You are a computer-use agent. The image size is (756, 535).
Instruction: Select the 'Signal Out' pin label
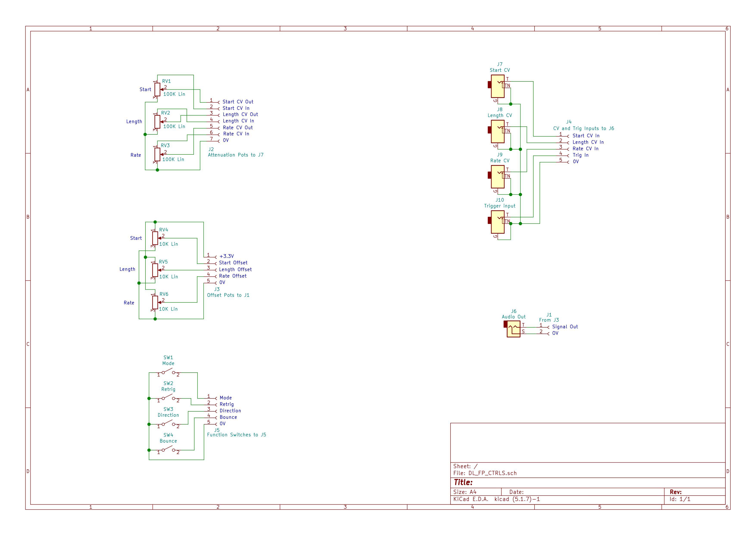[565, 327]
